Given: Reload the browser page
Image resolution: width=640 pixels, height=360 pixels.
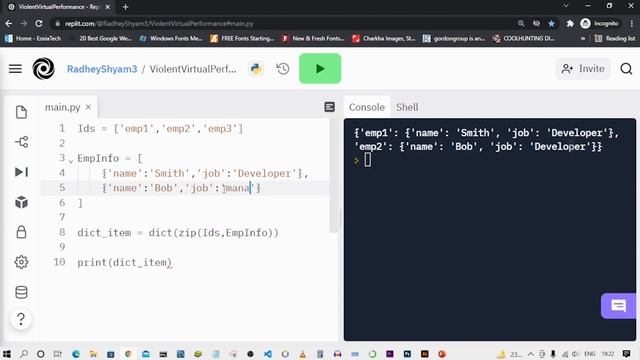Looking at the screenshot, I should (39, 24).
